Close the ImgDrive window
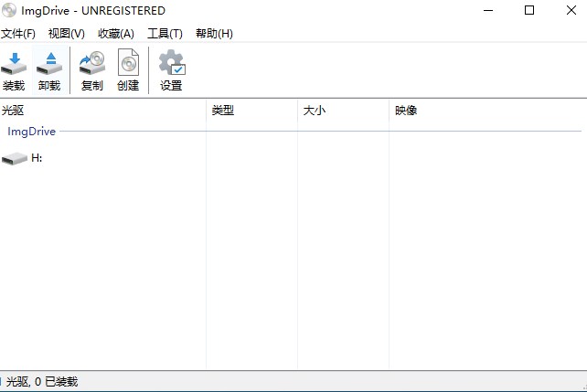The image size is (587, 392). [x=569, y=11]
